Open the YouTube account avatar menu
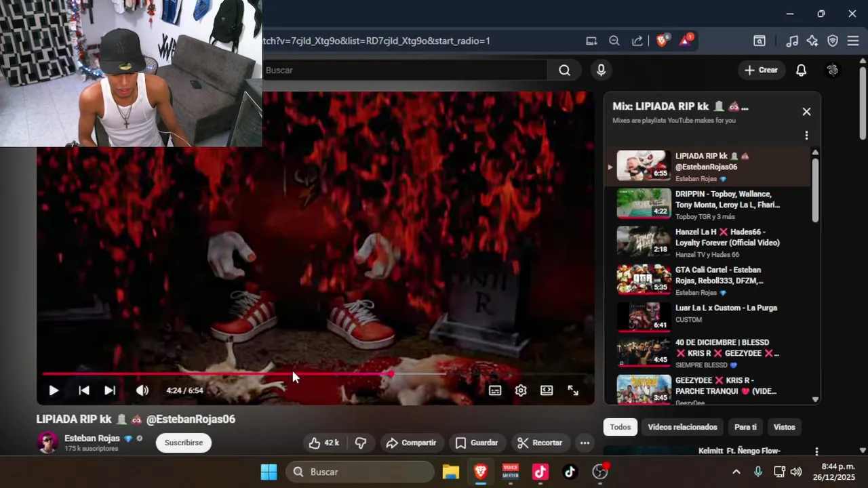 (833, 70)
